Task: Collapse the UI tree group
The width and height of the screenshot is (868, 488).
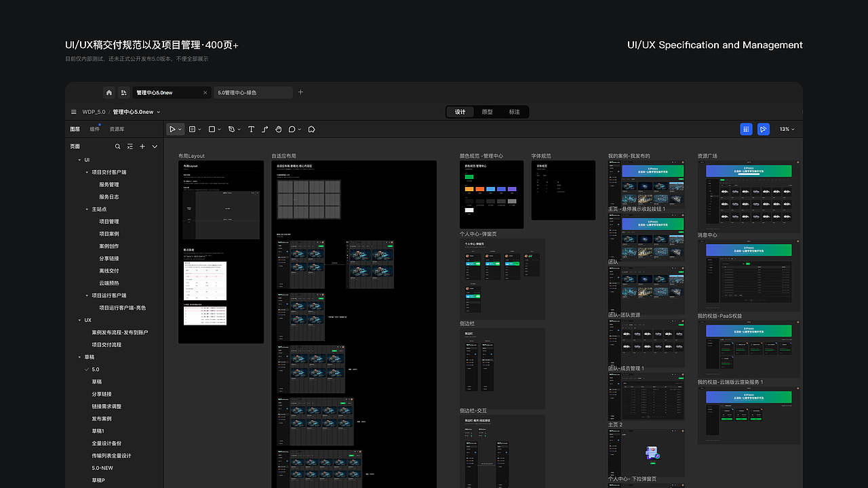Action: [79, 160]
